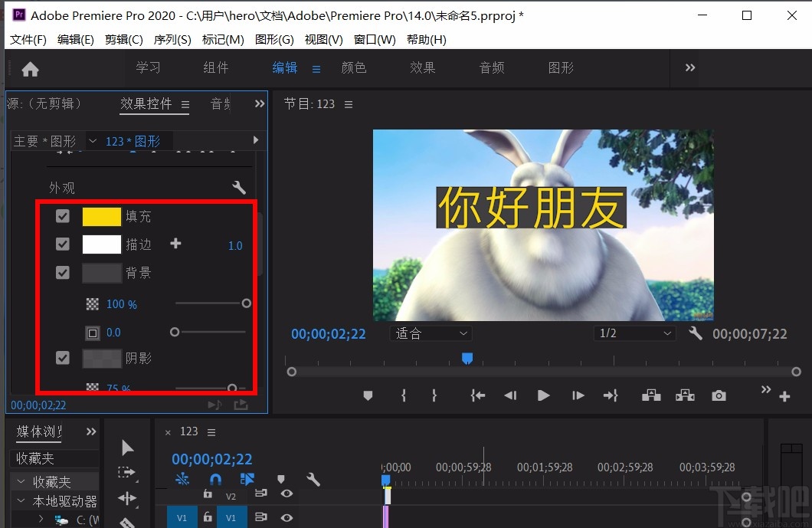Add marker in program monitor

(x=368, y=396)
